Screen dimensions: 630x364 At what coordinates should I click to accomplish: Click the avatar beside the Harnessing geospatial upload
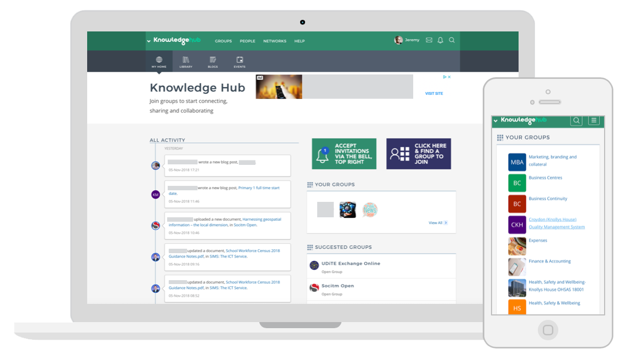click(x=156, y=226)
